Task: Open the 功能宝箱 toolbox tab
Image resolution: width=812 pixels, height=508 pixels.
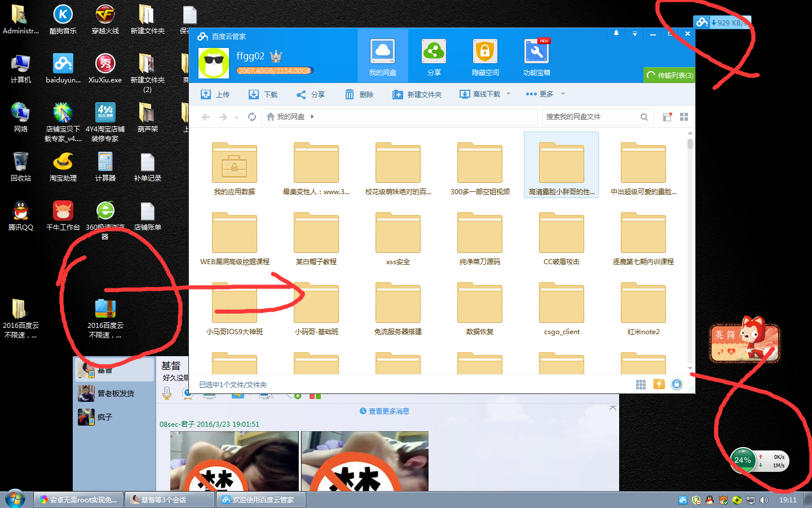Action: [536, 56]
